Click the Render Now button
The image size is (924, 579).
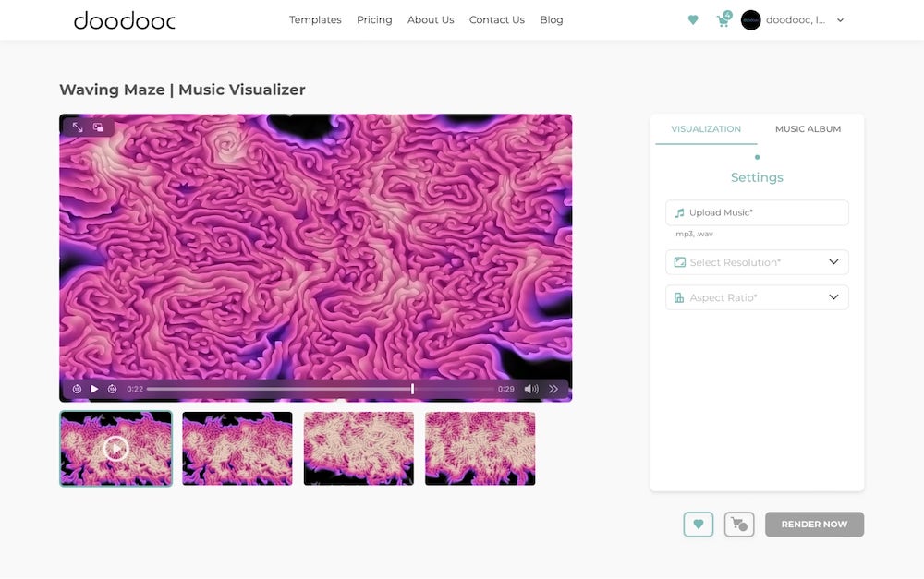814,525
